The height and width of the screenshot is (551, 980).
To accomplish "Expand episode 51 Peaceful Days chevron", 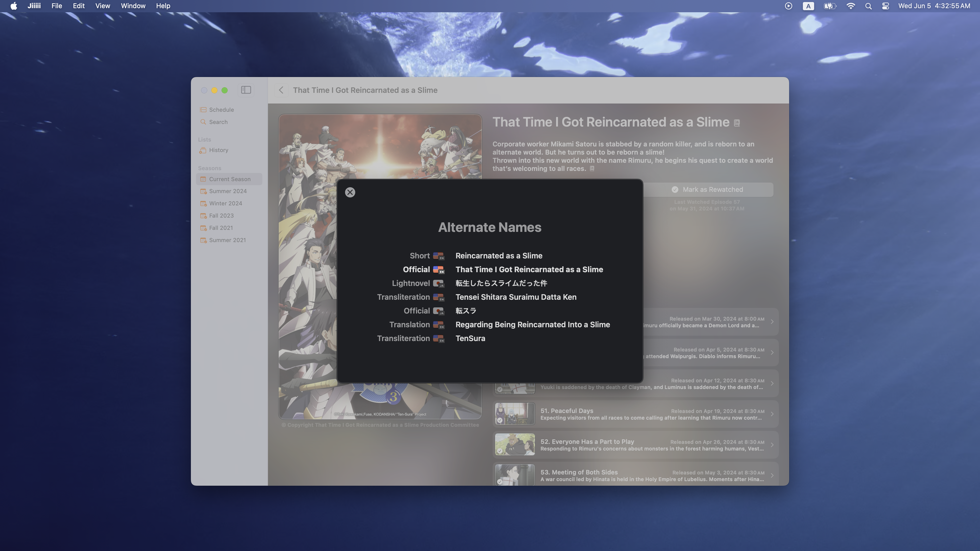I will pyautogui.click(x=772, y=414).
